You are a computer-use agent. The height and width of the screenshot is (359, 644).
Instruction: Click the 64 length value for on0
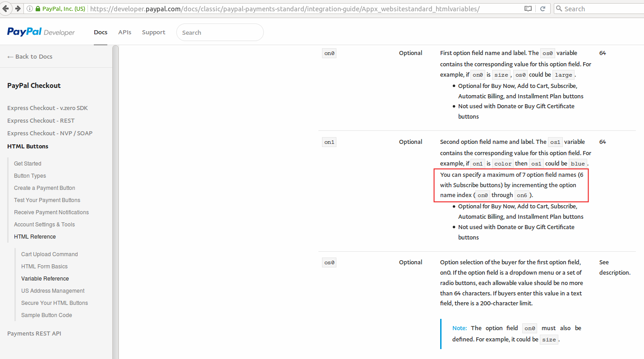(x=603, y=53)
